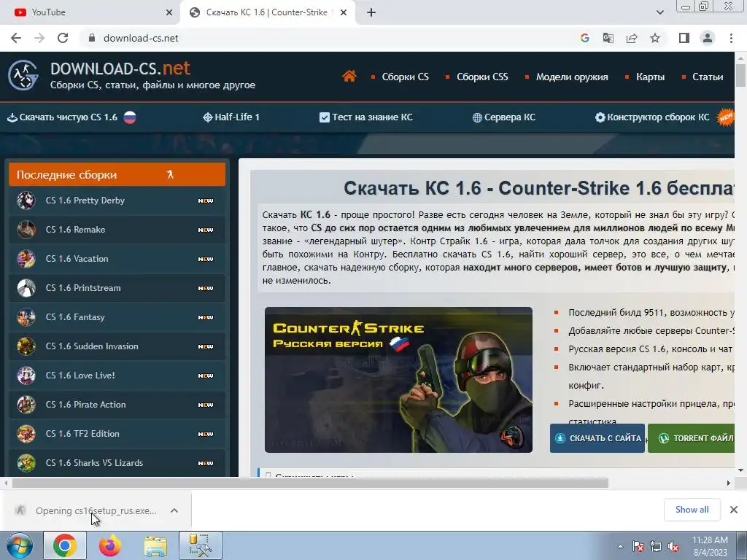Open the Chrome profile avatar
The width and height of the screenshot is (747, 560).
point(708,38)
